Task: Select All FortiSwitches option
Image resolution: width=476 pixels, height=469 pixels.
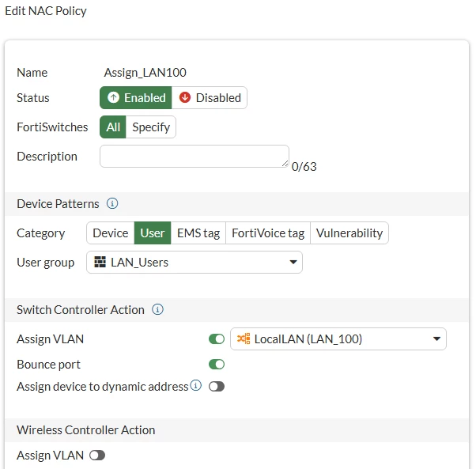Action: [x=113, y=127]
